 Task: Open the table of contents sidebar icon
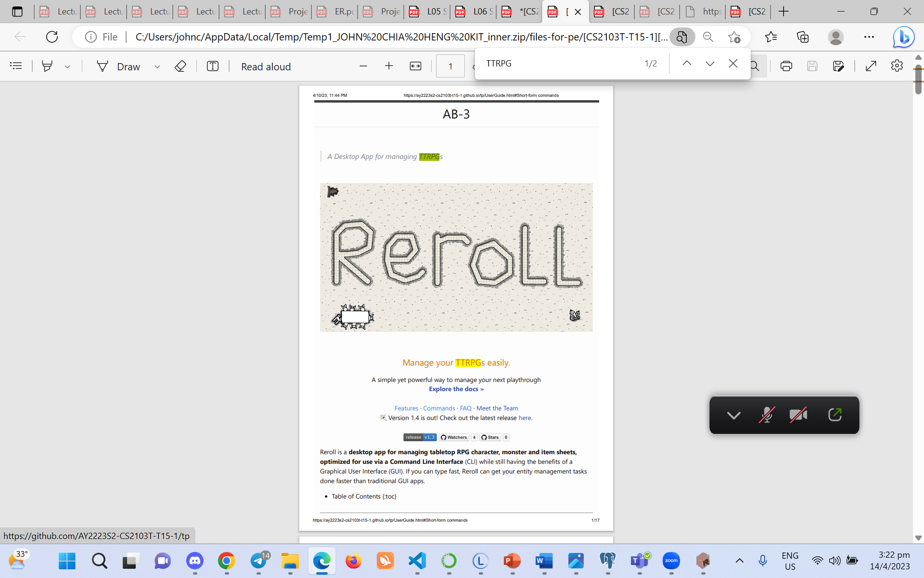[x=16, y=66]
